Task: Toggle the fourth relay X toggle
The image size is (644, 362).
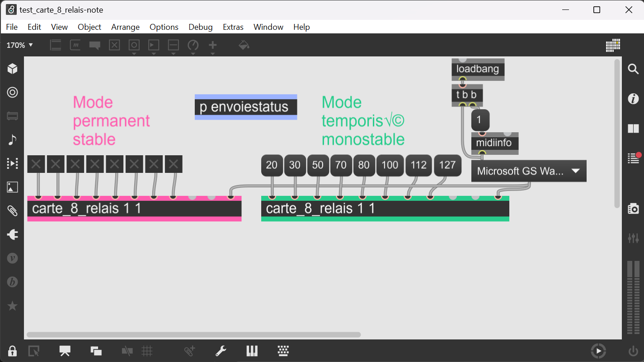Action: pyautogui.click(x=95, y=164)
